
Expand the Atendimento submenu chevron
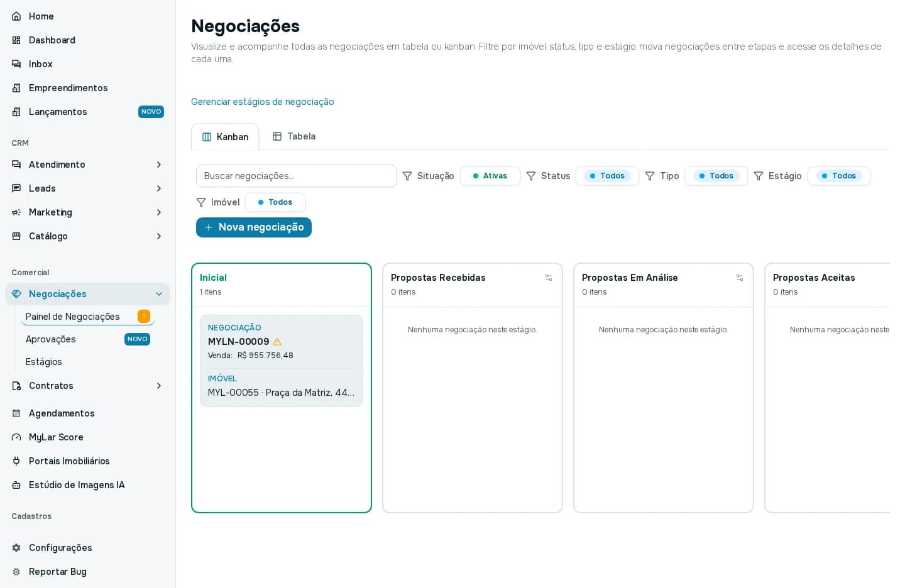[x=159, y=165]
